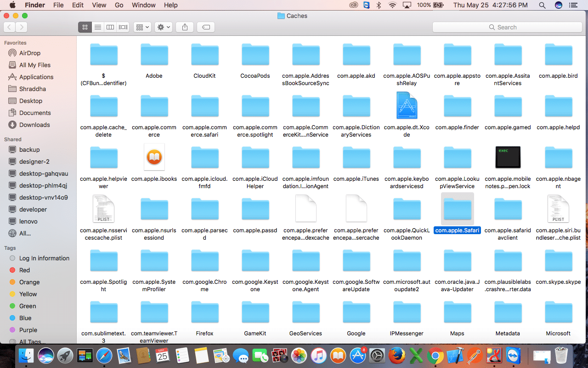Open Documents from the sidebar
Image resolution: width=588 pixels, height=368 pixels.
point(35,113)
